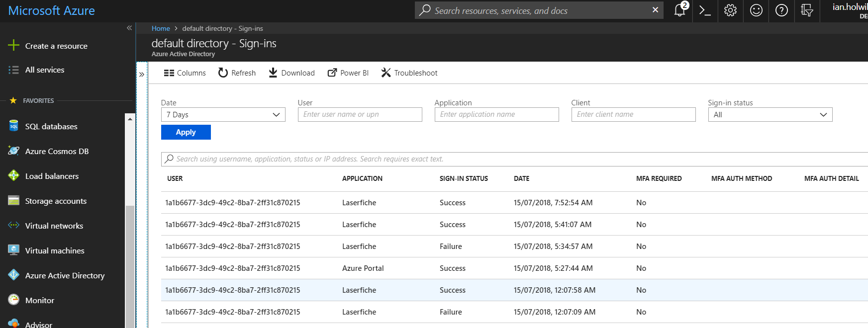
Task: Click the Monitor gauge icon
Action: click(13, 300)
